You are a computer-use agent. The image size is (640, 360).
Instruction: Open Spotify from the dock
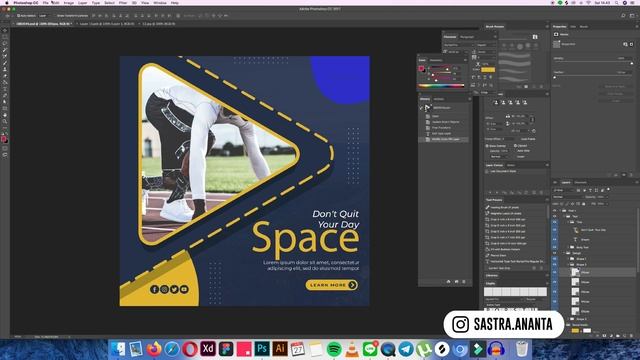(334, 349)
